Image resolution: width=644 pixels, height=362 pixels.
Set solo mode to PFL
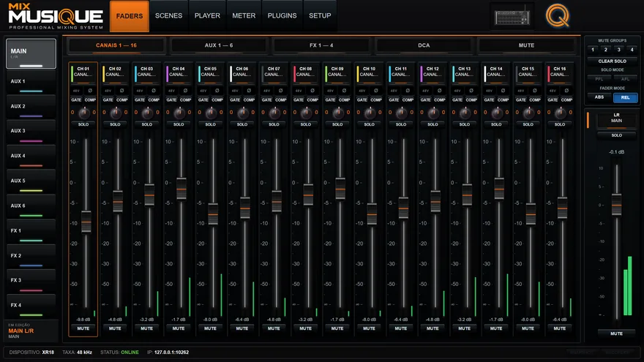pyautogui.click(x=599, y=79)
